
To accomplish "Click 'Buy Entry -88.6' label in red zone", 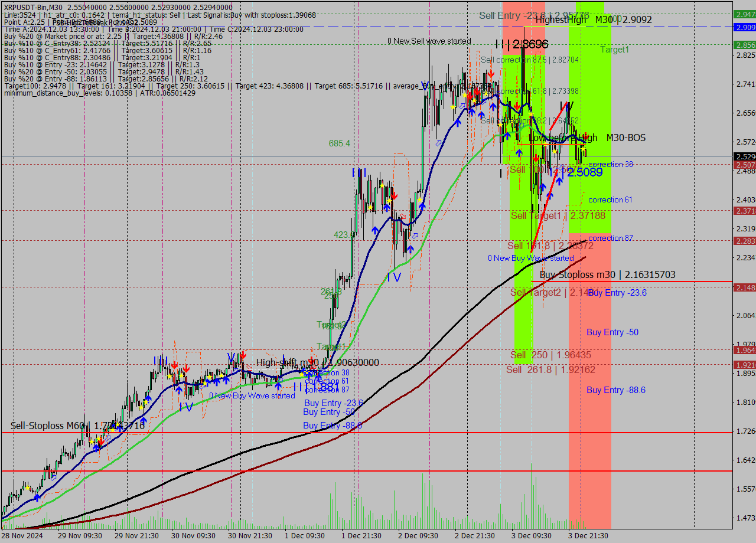I will (616, 391).
